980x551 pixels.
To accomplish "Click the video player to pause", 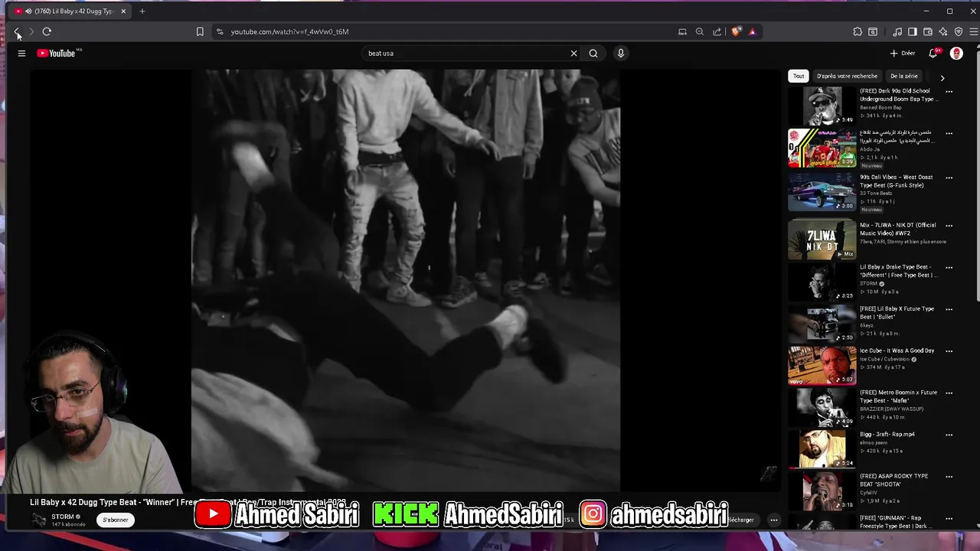I will [x=406, y=279].
